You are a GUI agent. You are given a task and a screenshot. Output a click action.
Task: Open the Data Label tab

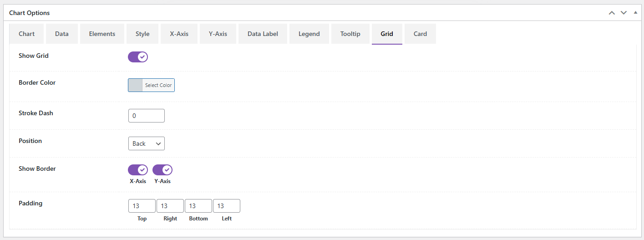click(263, 34)
